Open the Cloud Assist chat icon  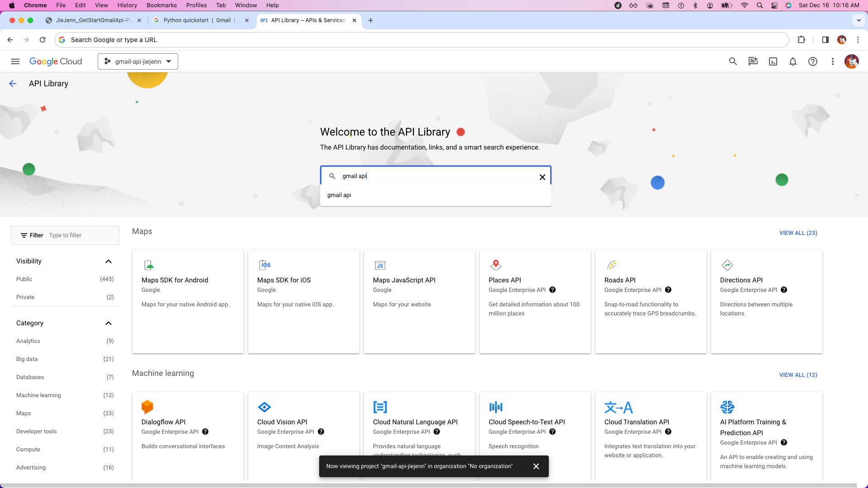[753, 61]
